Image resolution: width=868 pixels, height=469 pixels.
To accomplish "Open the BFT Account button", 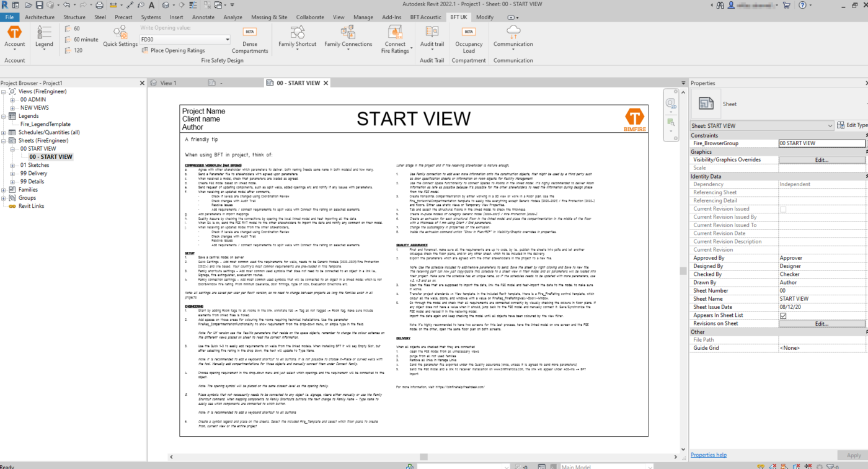I will (x=14, y=37).
